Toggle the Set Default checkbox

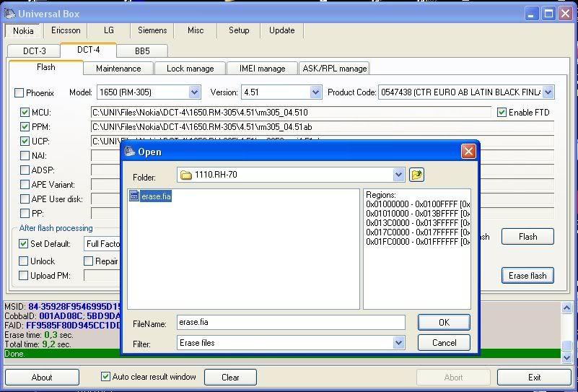pos(23,244)
